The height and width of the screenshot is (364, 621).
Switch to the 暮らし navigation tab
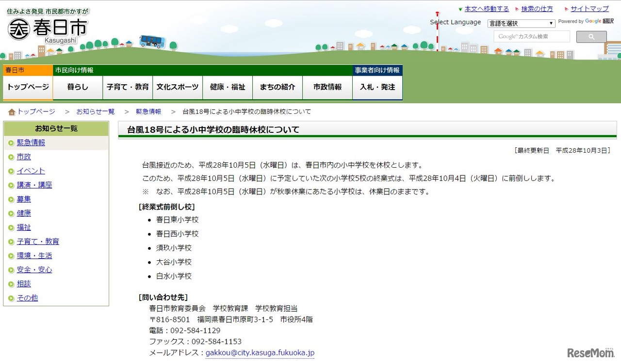click(78, 87)
